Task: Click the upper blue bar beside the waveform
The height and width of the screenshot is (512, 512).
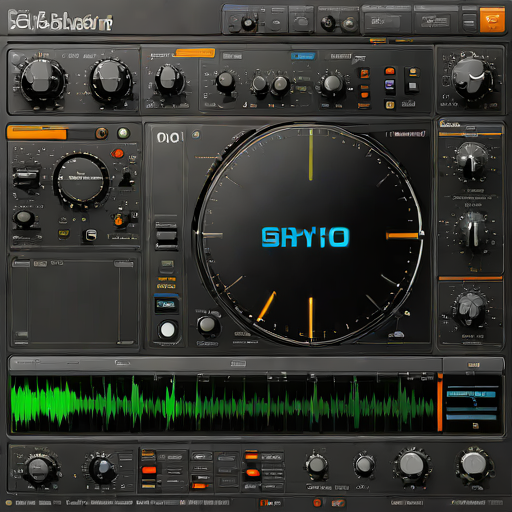Action: [x=471, y=394]
